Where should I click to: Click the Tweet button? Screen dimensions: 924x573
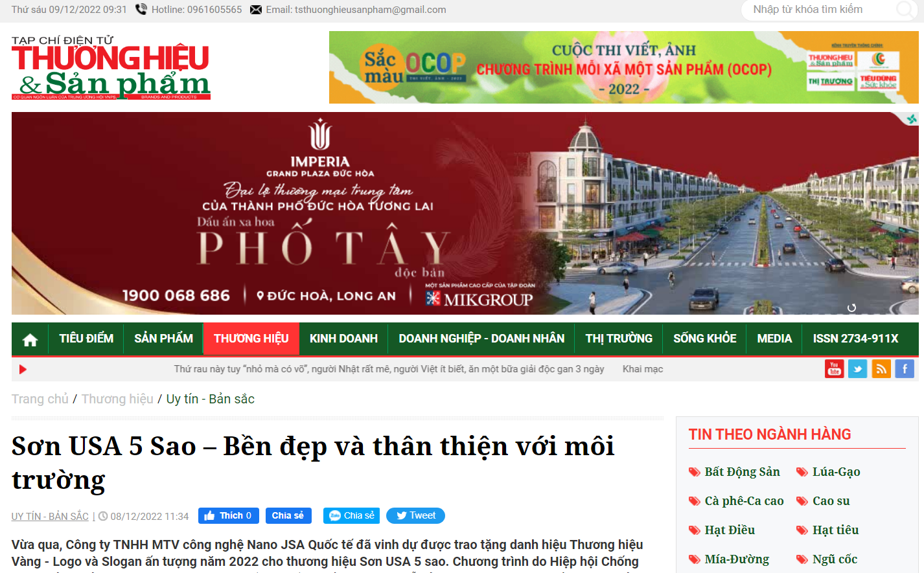[x=415, y=516]
